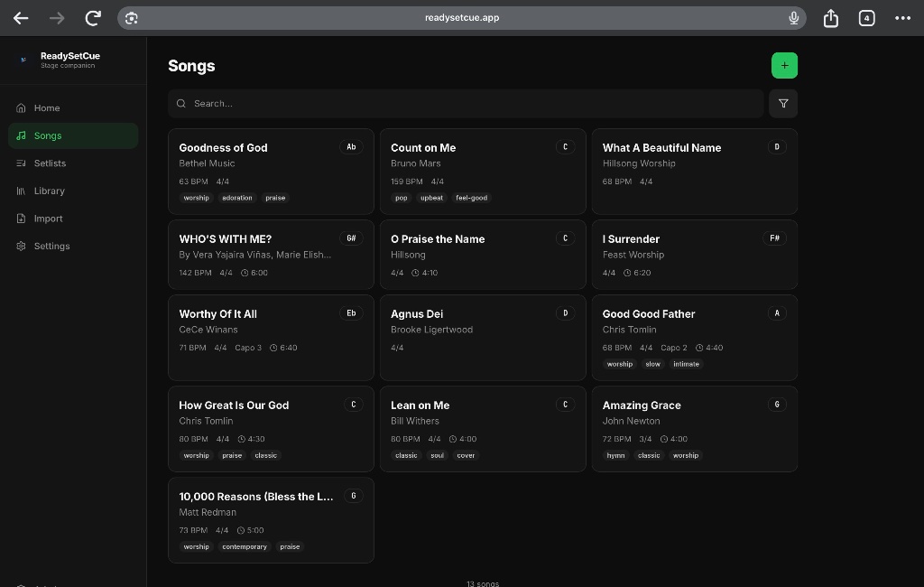Open the Import page
Image resolution: width=924 pixels, height=587 pixels.
tap(73, 219)
